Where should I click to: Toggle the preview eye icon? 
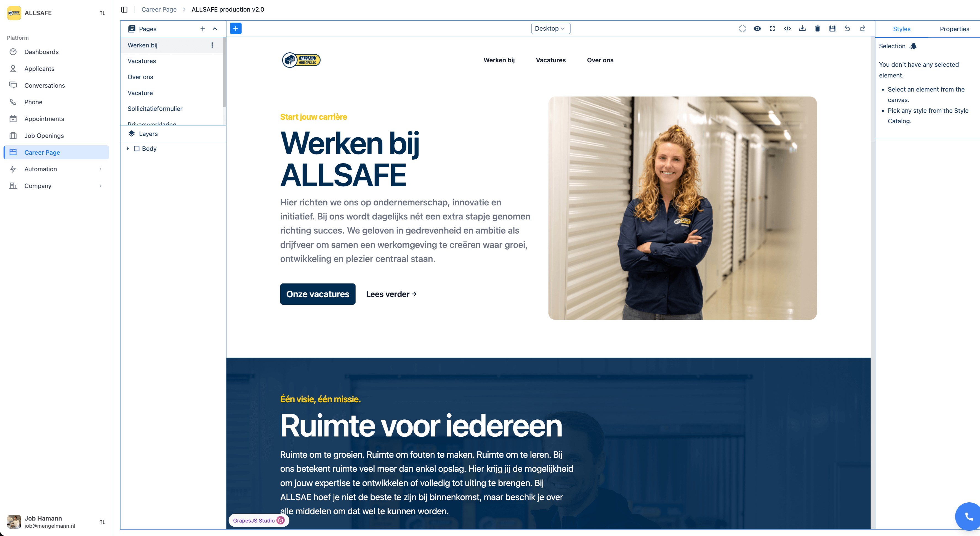tap(757, 28)
